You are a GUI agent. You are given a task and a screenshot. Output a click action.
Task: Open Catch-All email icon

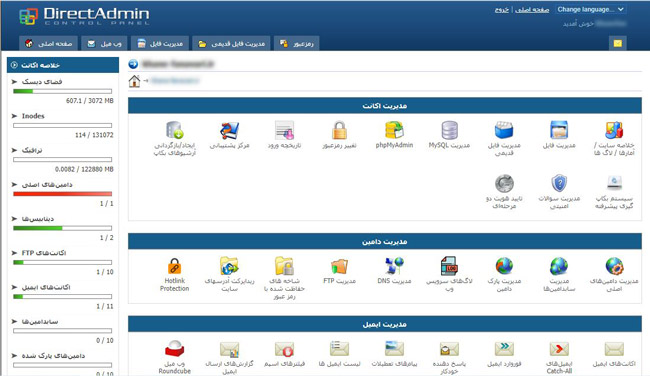coord(559,349)
